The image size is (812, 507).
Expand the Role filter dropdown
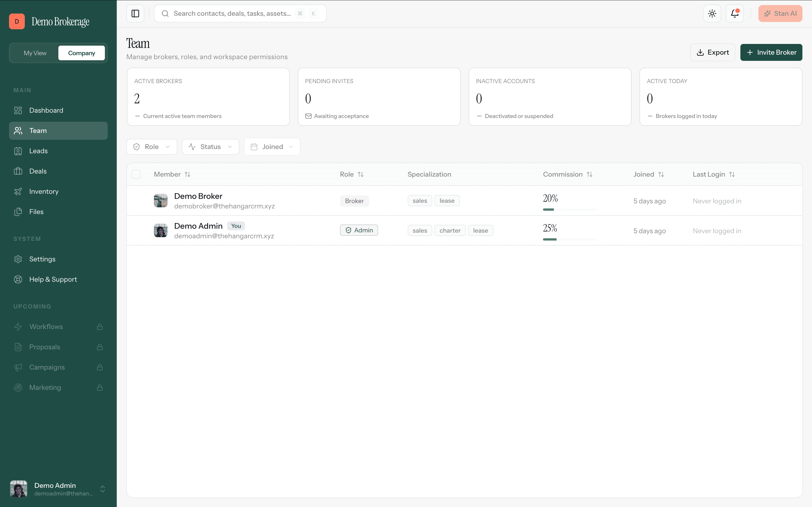click(152, 147)
